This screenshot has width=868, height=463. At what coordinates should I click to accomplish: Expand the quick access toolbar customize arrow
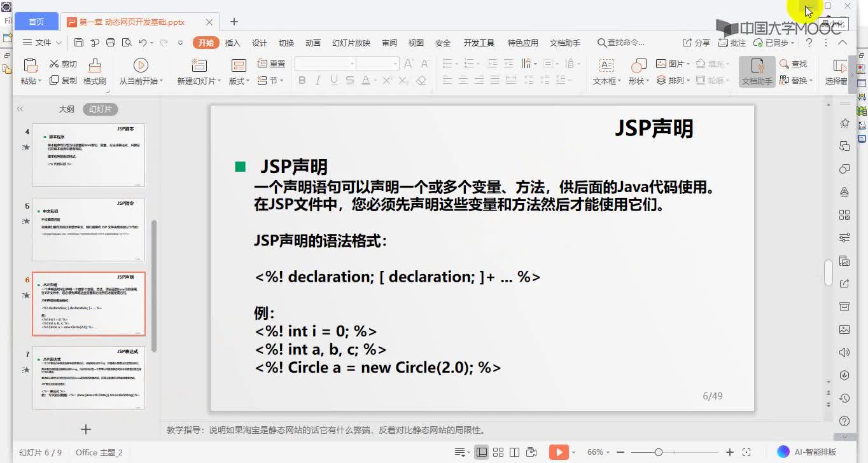click(180, 43)
